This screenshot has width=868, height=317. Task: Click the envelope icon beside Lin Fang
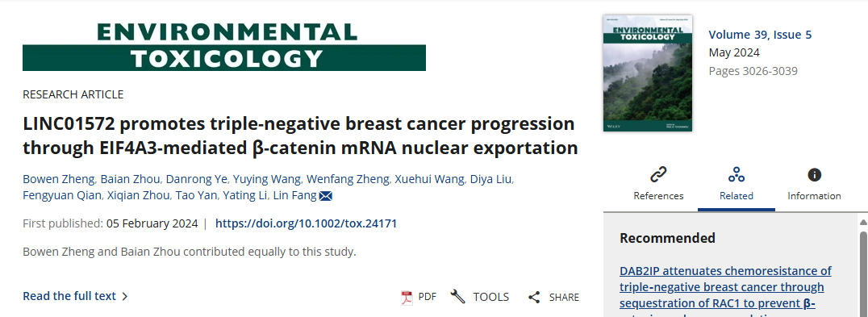326,196
